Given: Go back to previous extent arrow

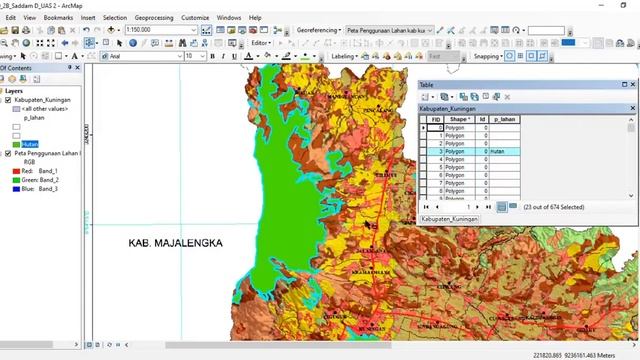Looking at the screenshot, I should pyautogui.click(x=64, y=43).
